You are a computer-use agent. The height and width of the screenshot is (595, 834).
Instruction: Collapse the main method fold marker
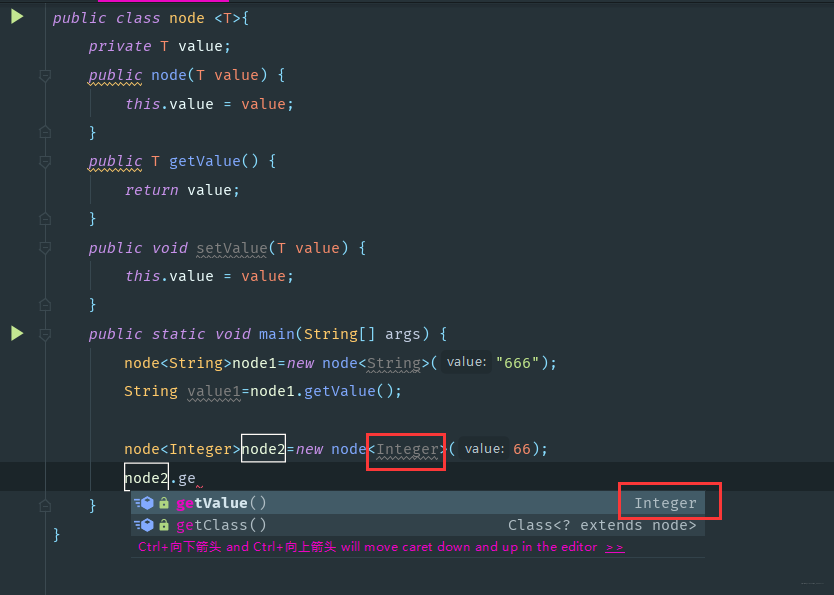click(x=45, y=334)
